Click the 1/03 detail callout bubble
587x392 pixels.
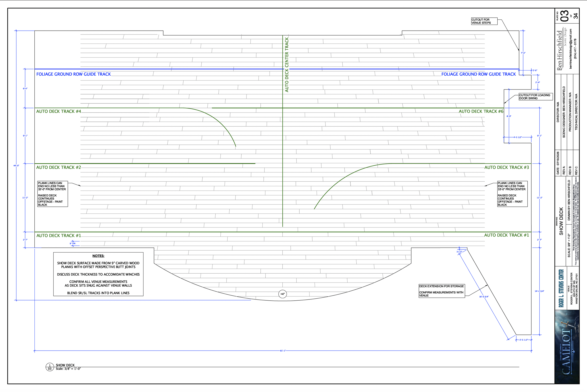50,367
